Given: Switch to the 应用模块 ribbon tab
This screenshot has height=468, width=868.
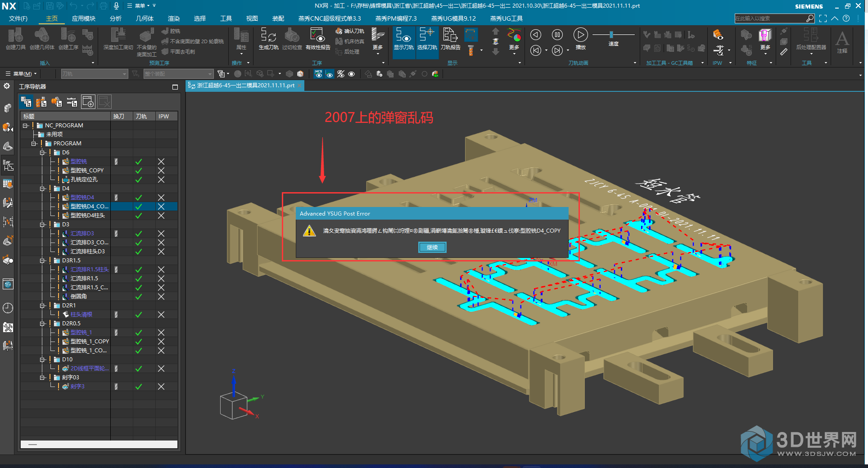Looking at the screenshot, I should click(84, 18).
